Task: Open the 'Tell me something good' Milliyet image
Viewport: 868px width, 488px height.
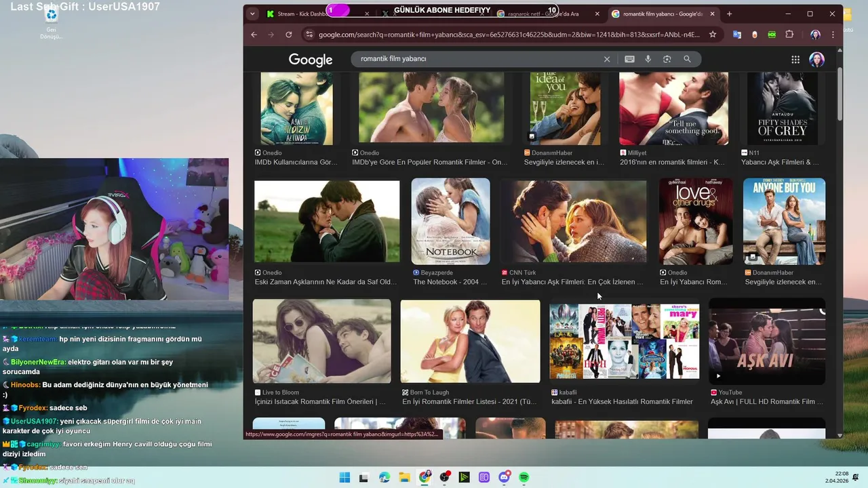Action: (674, 108)
